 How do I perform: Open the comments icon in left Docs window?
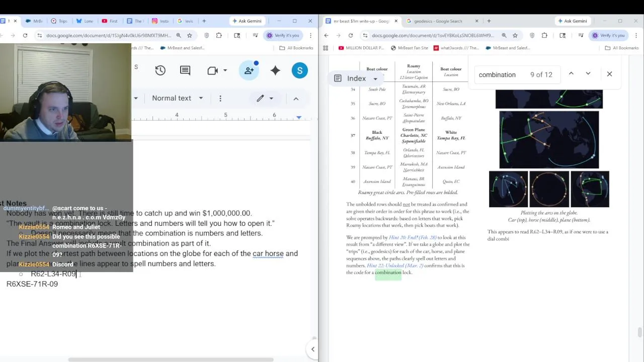click(x=185, y=71)
